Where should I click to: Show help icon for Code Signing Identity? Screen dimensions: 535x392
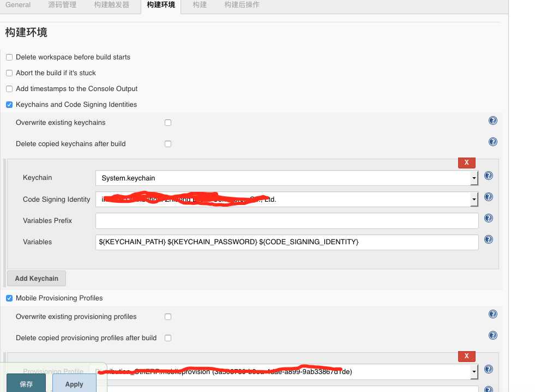pyautogui.click(x=489, y=197)
